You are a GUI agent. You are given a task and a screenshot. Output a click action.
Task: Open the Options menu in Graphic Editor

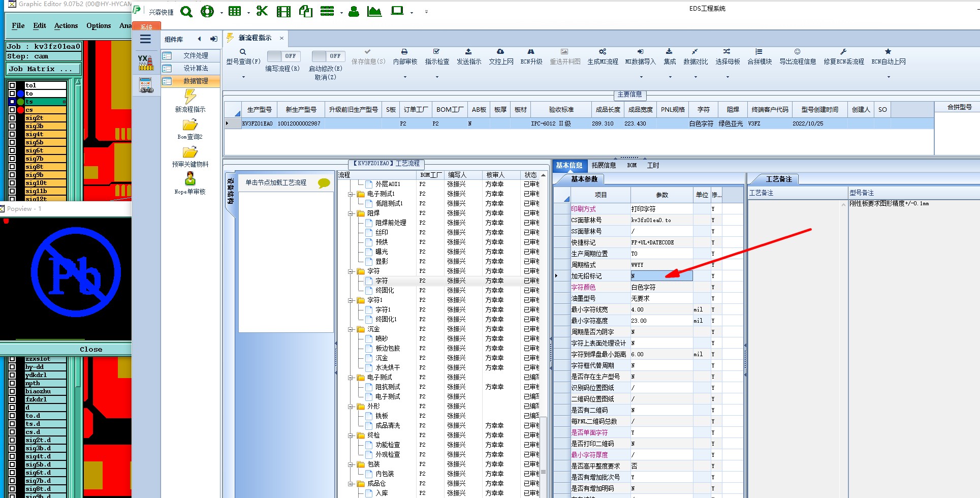pos(99,25)
